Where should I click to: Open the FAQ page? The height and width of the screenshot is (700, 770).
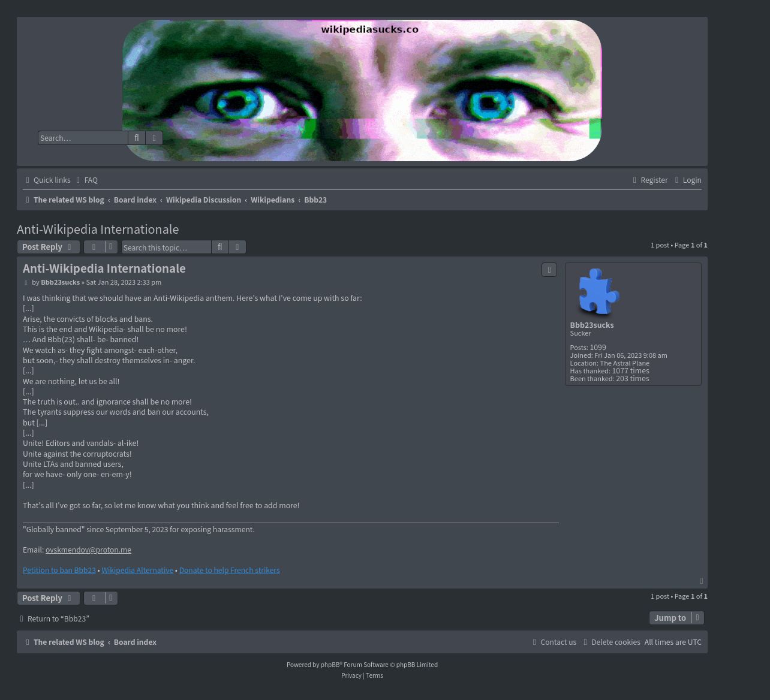point(87,180)
